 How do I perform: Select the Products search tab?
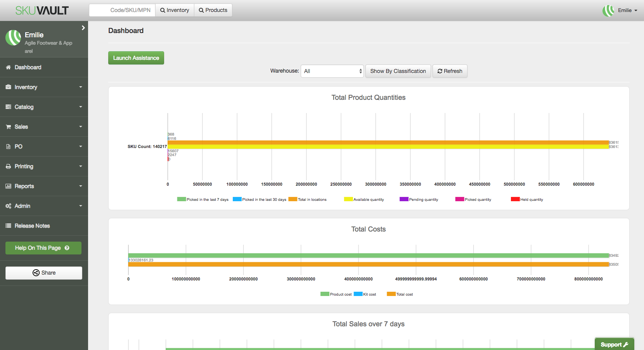[x=213, y=10]
